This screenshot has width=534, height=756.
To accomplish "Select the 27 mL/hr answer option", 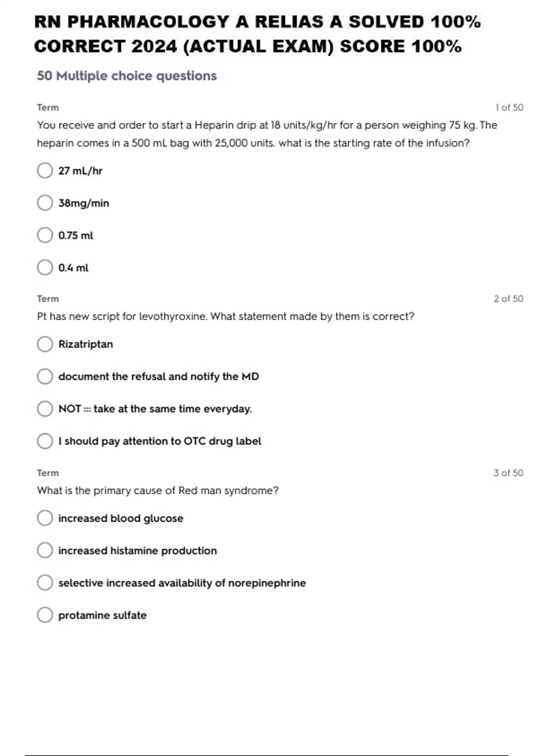I will pos(45,170).
